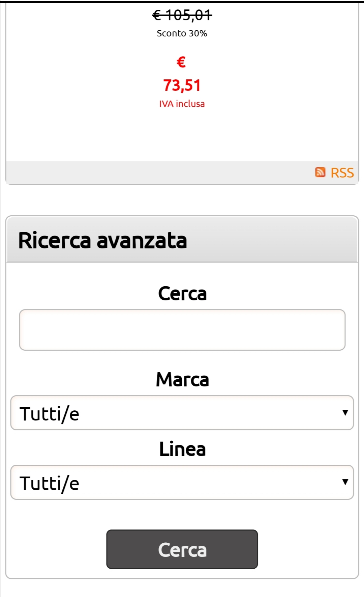Click the orange RSS feed icon
The image size is (364, 597).
click(x=320, y=172)
